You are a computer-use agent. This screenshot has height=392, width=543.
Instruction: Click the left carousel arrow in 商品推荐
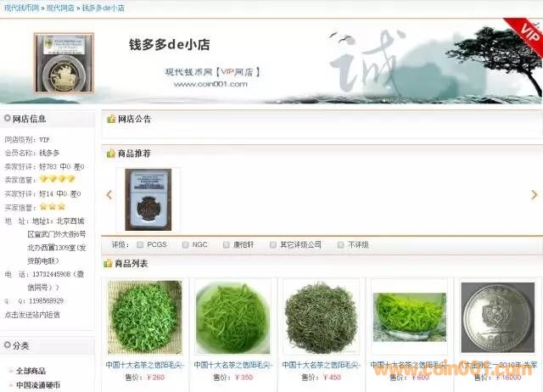click(x=109, y=195)
